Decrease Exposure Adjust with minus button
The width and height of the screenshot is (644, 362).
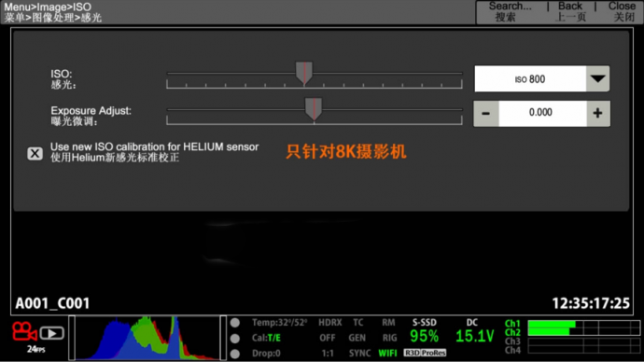pyautogui.click(x=486, y=113)
